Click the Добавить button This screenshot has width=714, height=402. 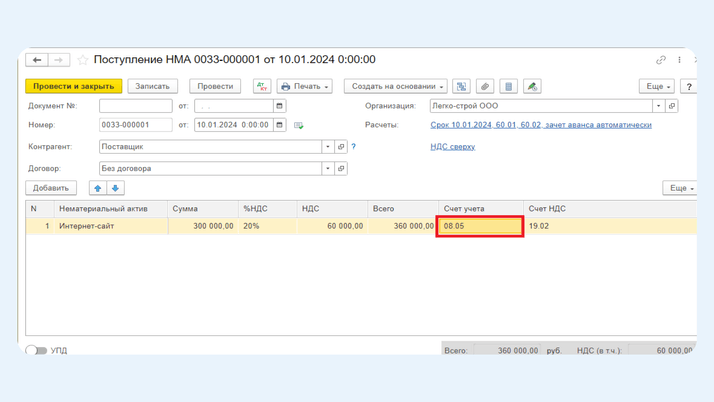point(51,188)
